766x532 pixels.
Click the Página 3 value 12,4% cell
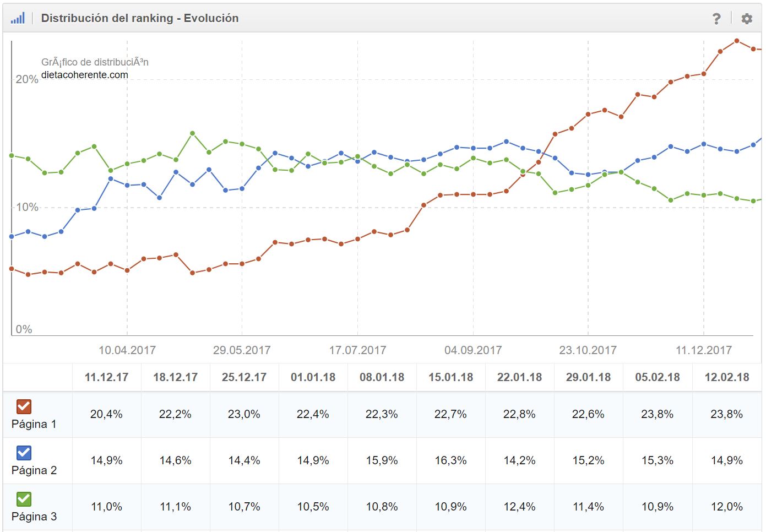coord(519,507)
